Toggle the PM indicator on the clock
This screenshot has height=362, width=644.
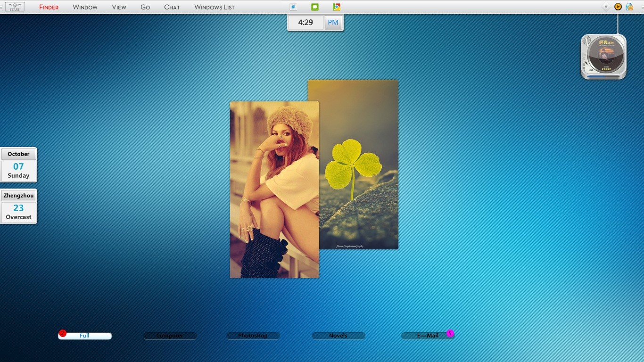(333, 23)
